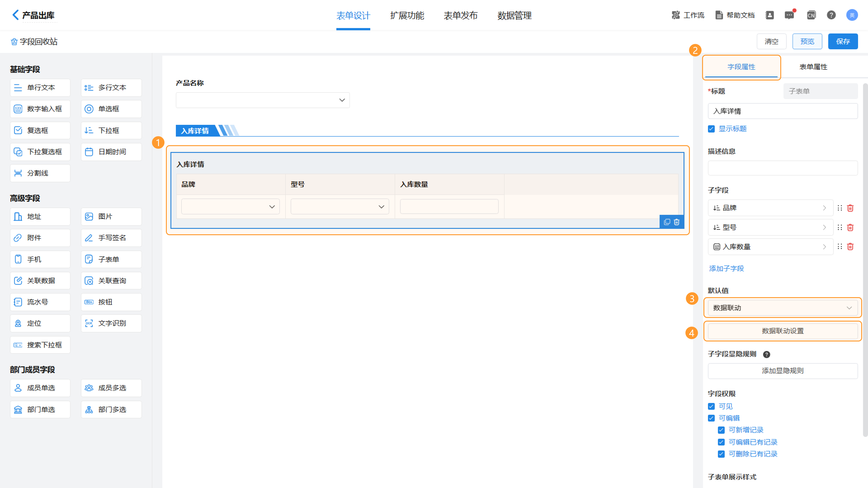
Task: Toggle the 可见 permission checkbox
Action: pyautogui.click(x=711, y=406)
